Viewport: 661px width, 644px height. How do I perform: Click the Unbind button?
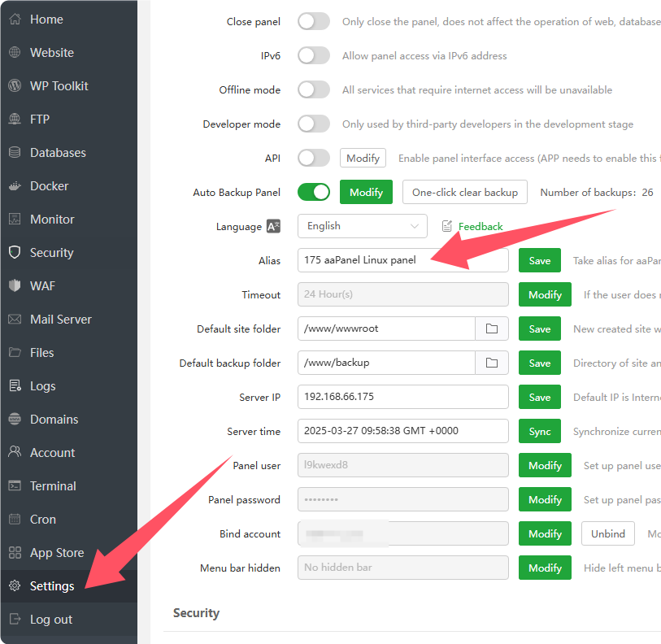point(608,534)
